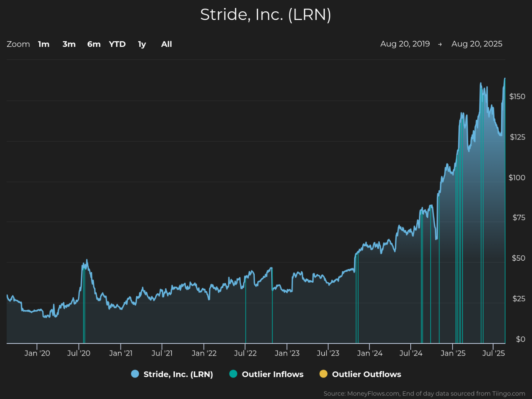Click the teal Outlier Inflows legend marker

click(233, 374)
